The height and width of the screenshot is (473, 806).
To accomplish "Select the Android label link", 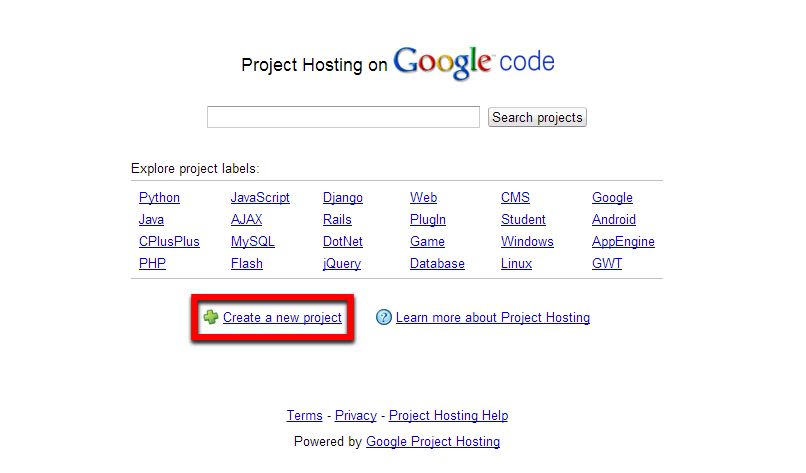I will pos(614,220).
